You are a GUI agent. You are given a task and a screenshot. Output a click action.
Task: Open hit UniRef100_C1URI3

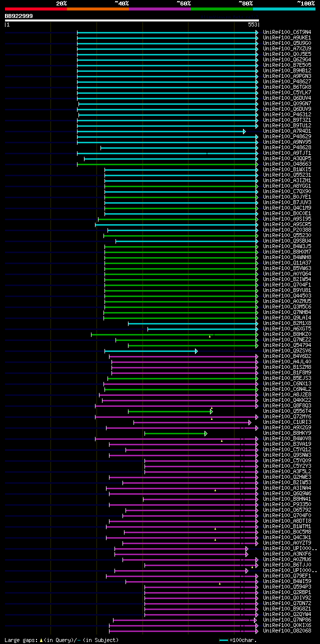coord(287,422)
